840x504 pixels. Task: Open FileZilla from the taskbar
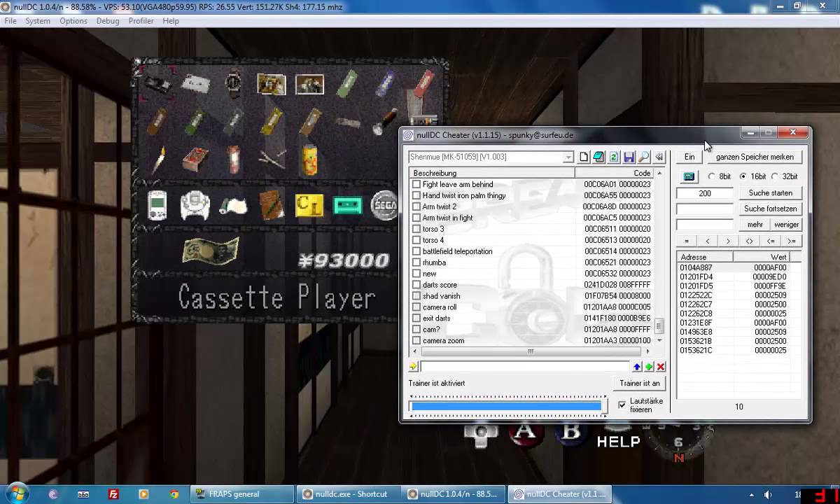(113, 494)
